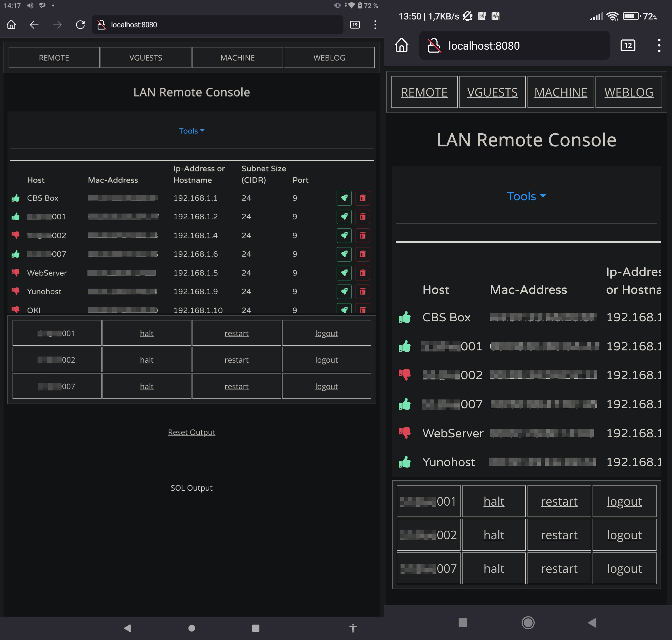Switch to VGUESTS tab in the left pane

click(x=146, y=58)
